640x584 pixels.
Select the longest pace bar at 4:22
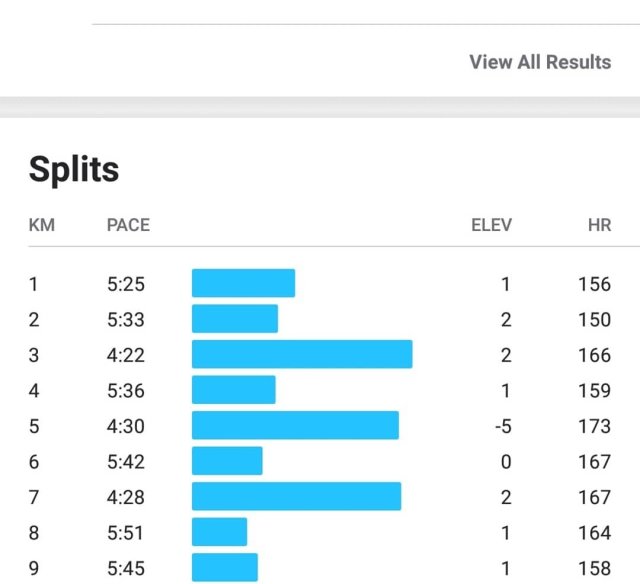[x=302, y=354]
